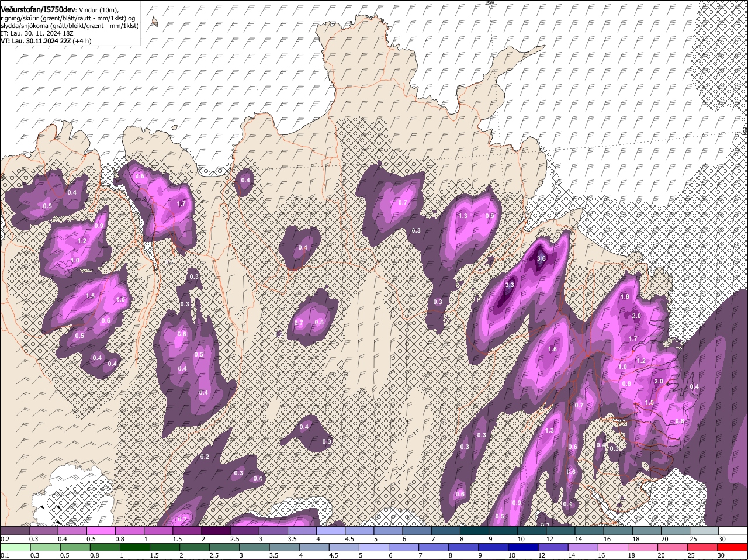
Task: Select the light lavender 4–4.5 snow legend swatch
Action: (x=330, y=531)
